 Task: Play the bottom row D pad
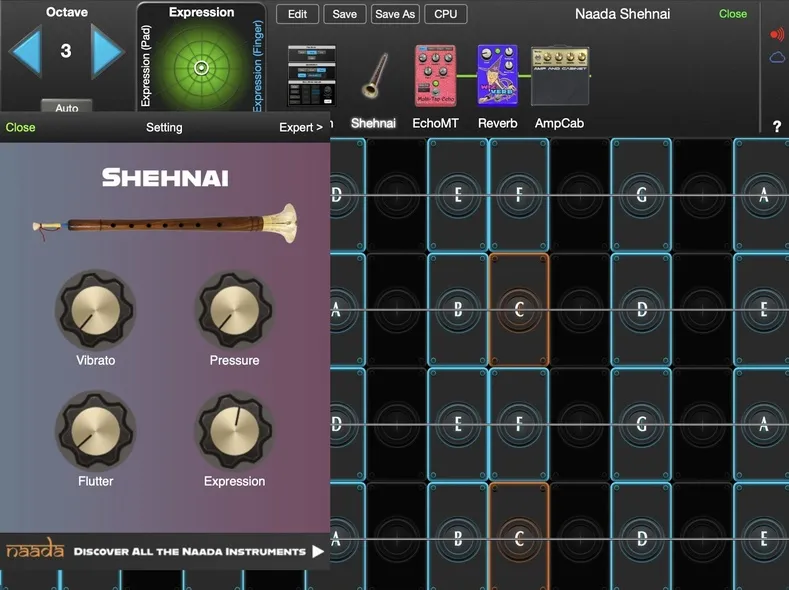pyautogui.click(x=641, y=537)
